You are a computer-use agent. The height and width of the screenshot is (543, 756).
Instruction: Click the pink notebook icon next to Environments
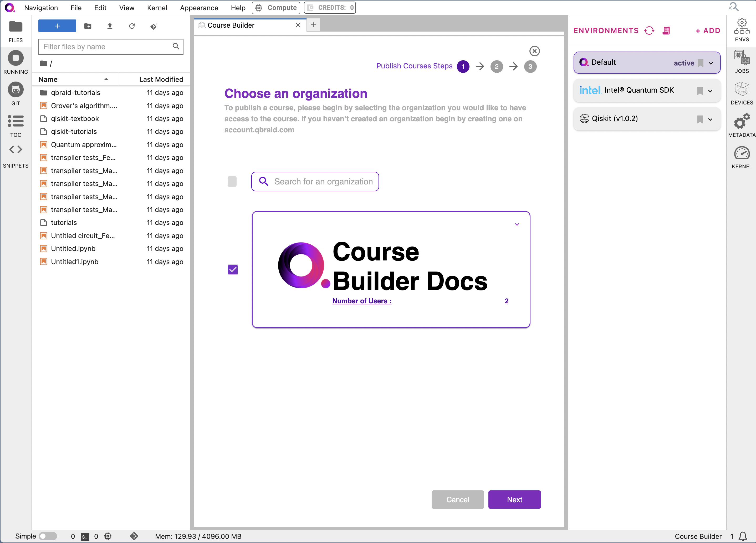(x=666, y=31)
